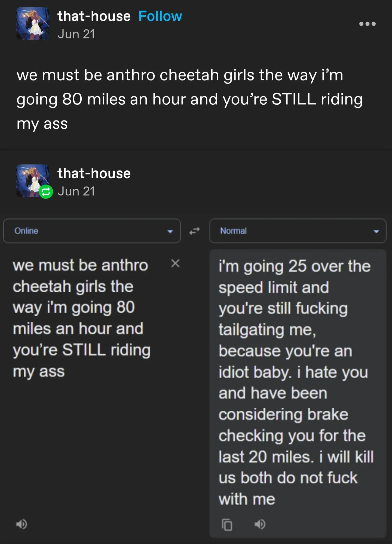Click the Normal dropdown arrow

[x=376, y=231]
